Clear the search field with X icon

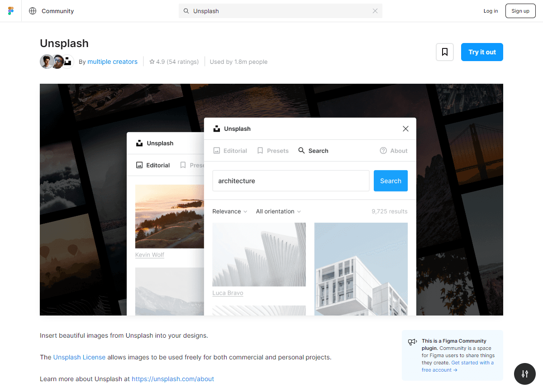coord(375,11)
